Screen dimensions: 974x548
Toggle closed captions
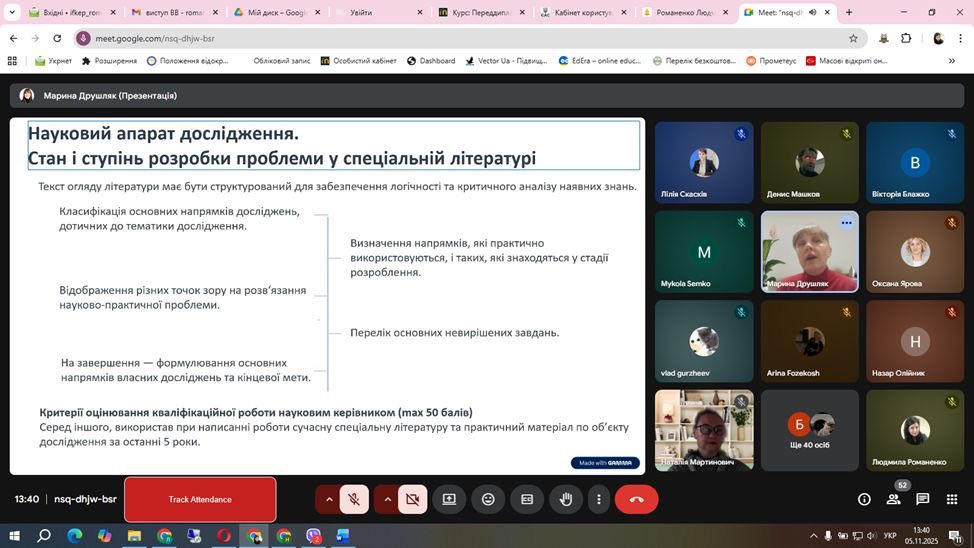click(x=527, y=500)
